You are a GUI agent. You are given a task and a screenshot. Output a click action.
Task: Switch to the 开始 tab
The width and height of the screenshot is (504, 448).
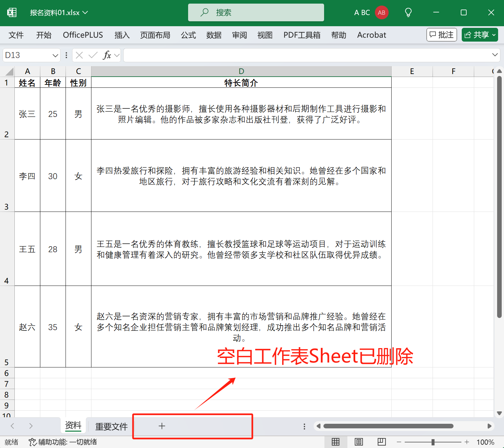(44, 35)
